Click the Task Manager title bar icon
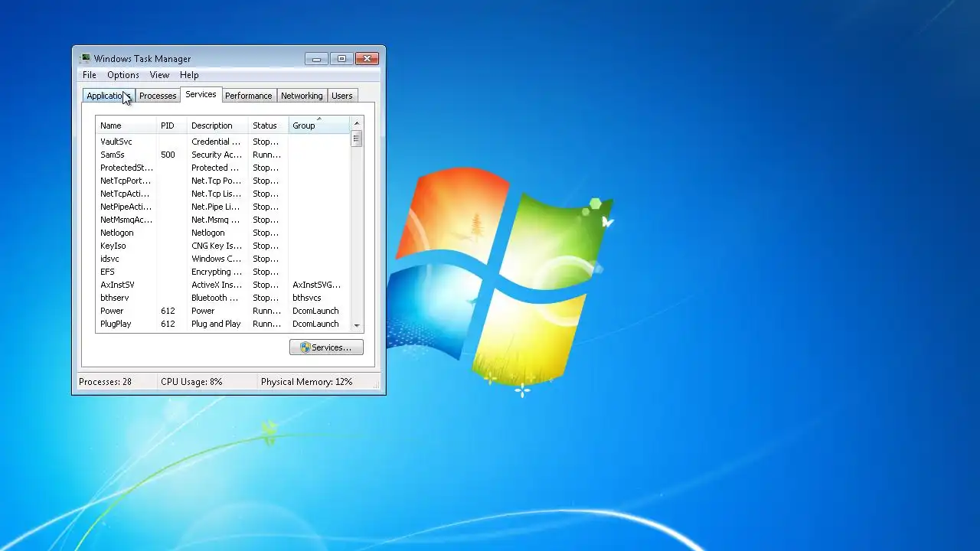This screenshot has height=551, width=980. click(86, 58)
